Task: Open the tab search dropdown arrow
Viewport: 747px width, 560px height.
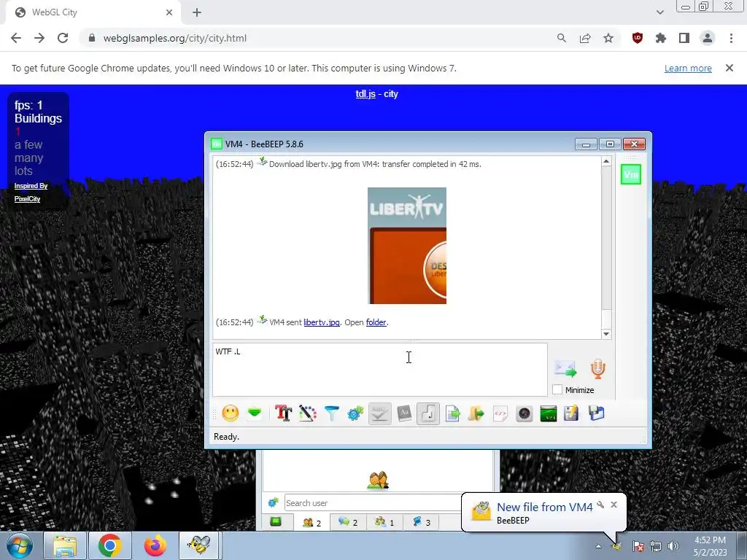Action: click(x=659, y=12)
